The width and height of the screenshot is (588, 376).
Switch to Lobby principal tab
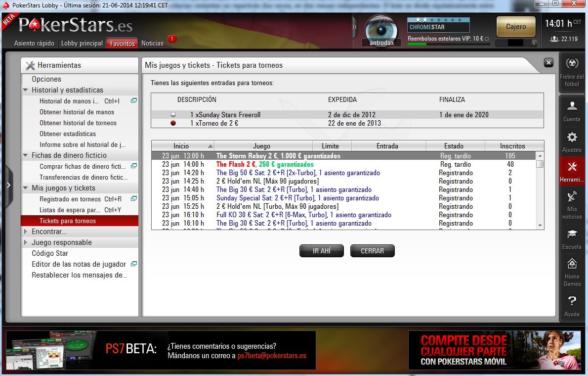pyautogui.click(x=82, y=43)
